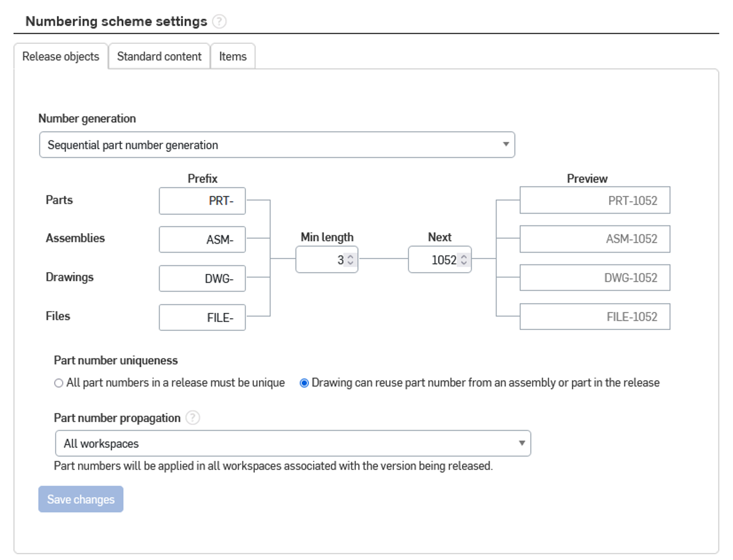Click the Save changes button
The height and width of the screenshot is (560, 733).
(x=80, y=499)
